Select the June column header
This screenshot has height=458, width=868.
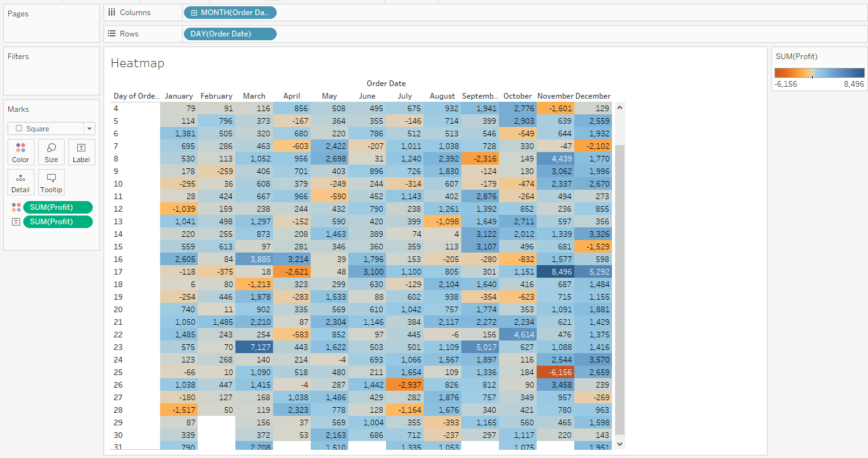click(x=367, y=96)
